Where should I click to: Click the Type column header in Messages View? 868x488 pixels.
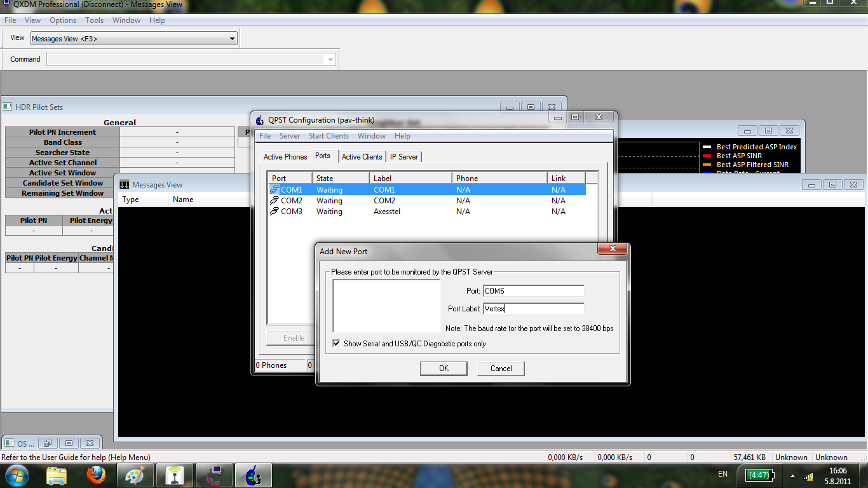(x=144, y=200)
